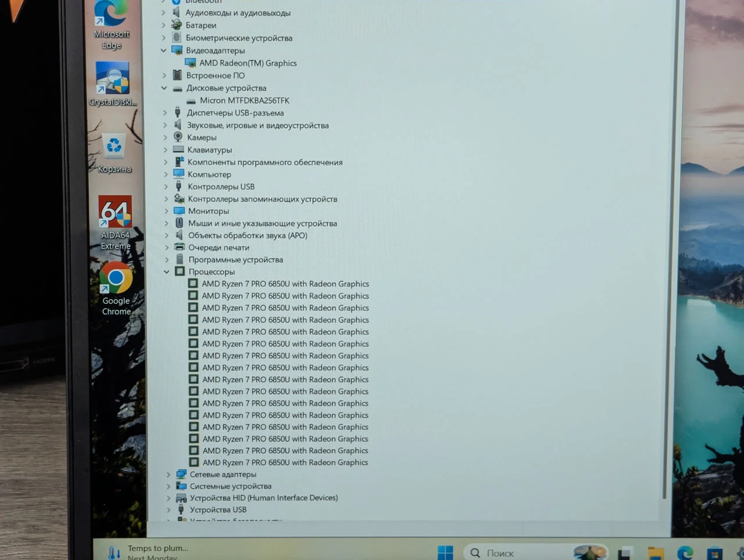Launch the CrystalDisk desktop shortcut
The image size is (744, 560).
click(113, 84)
